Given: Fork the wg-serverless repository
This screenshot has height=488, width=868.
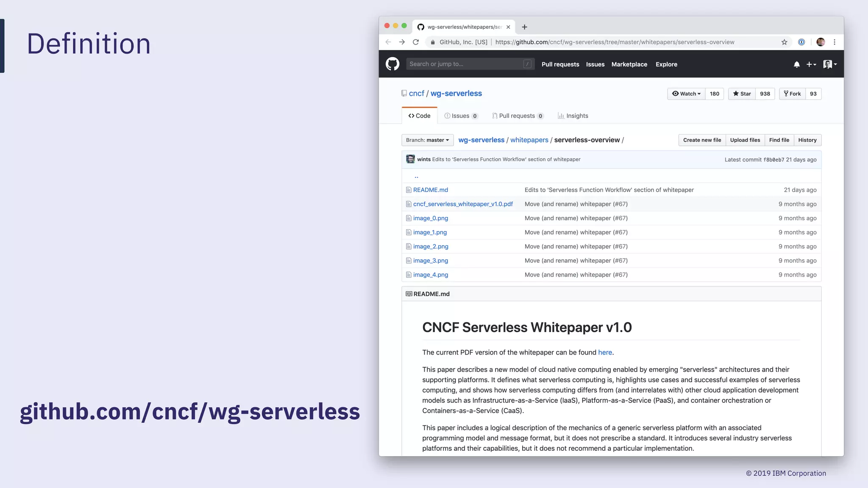Looking at the screenshot, I should click(x=792, y=94).
